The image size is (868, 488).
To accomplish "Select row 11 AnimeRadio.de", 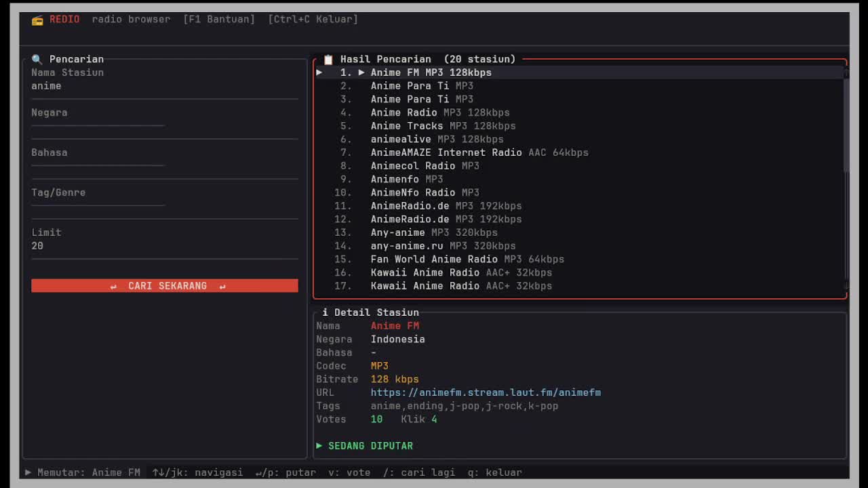I will click(580, 206).
